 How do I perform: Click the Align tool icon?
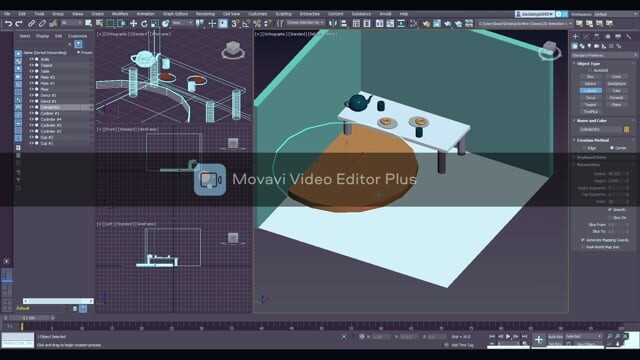click(344, 24)
